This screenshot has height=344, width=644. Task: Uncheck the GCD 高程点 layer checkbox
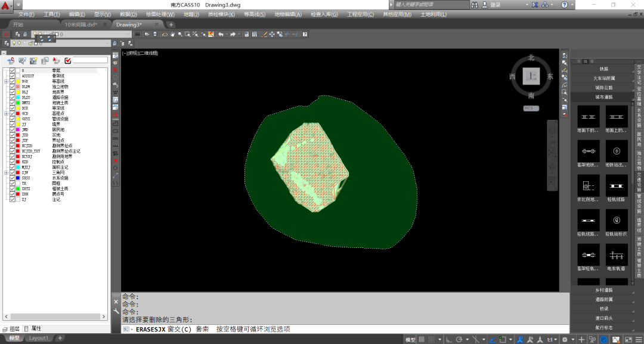[x=13, y=114]
